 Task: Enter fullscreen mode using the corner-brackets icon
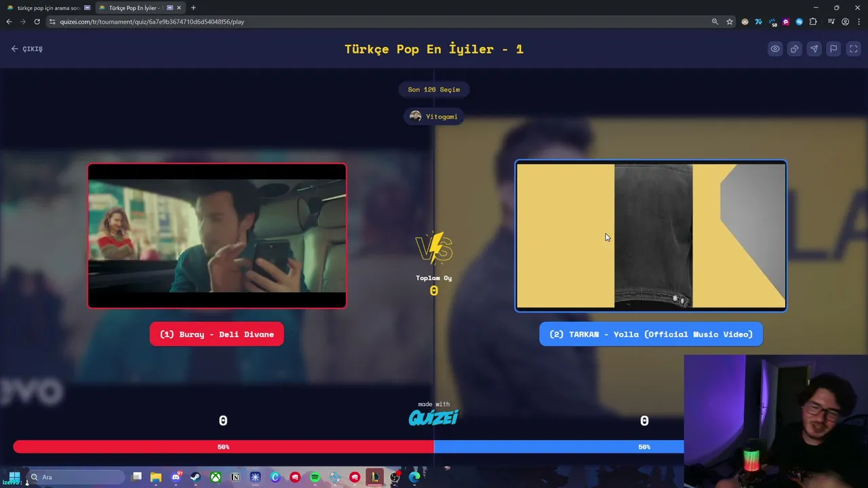point(854,49)
